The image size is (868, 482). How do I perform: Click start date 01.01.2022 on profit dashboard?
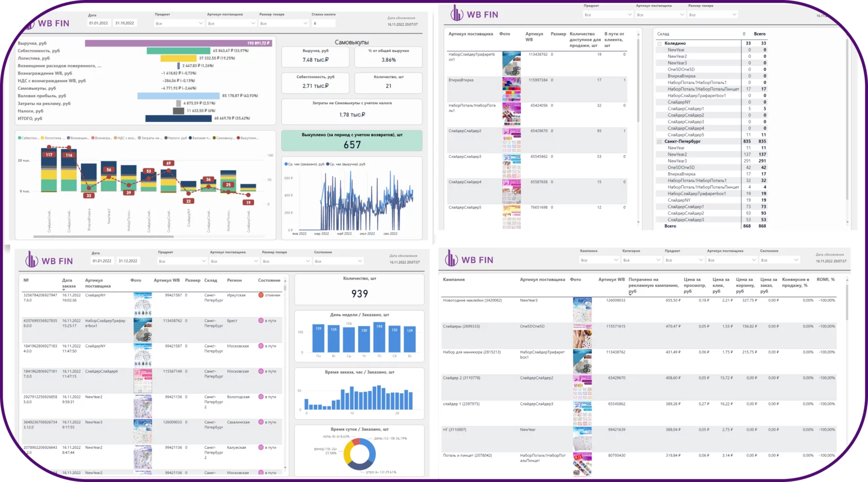coord(99,23)
